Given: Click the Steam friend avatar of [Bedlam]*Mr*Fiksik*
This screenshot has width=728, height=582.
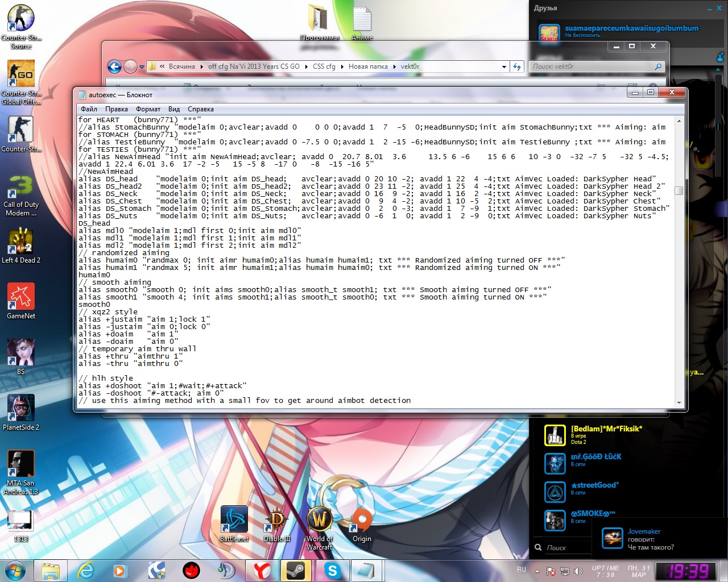Looking at the screenshot, I should [x=555, y=435].
